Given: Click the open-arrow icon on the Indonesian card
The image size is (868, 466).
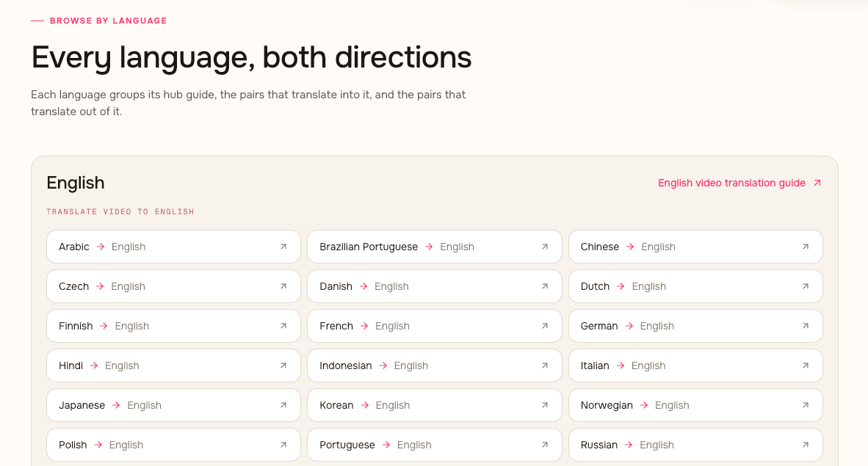Looking at the screenshot, I should click(545, 365).
